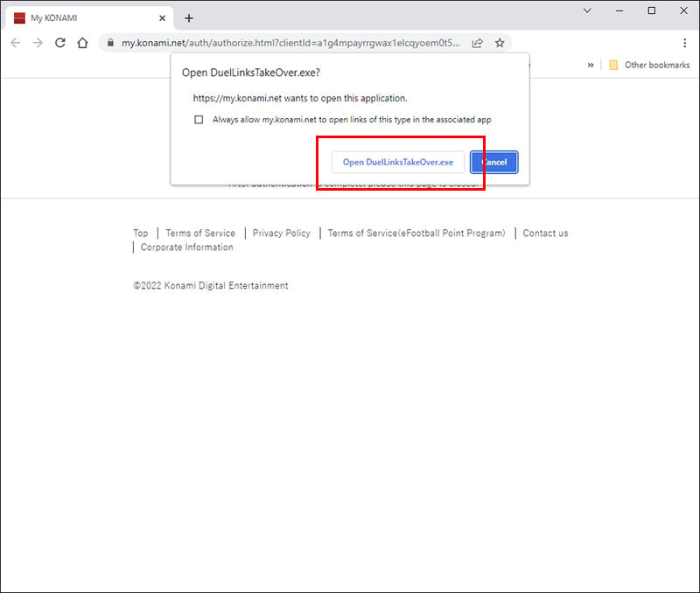
Task: Select the My KONAMI tab
Action: (89, 18)
